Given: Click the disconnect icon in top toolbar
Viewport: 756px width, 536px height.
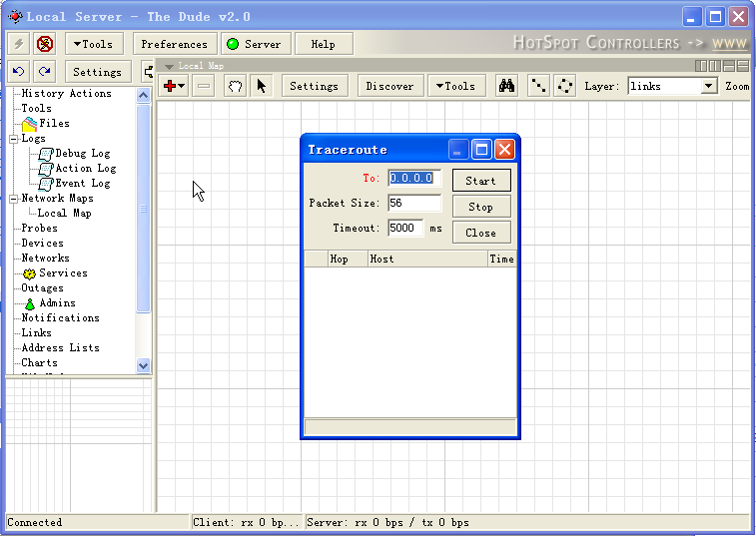Looking at the screenshot, I should point(45,44).
